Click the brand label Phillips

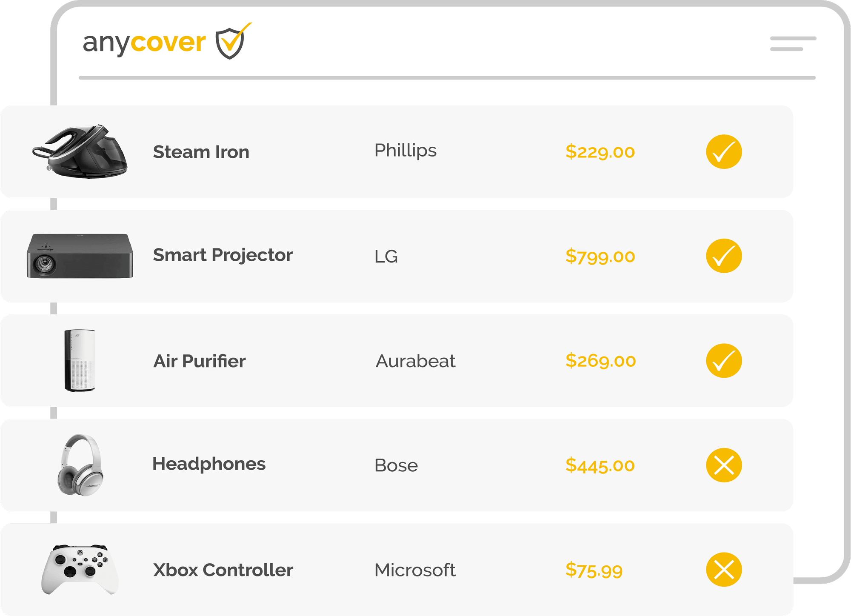coord(405,150)
